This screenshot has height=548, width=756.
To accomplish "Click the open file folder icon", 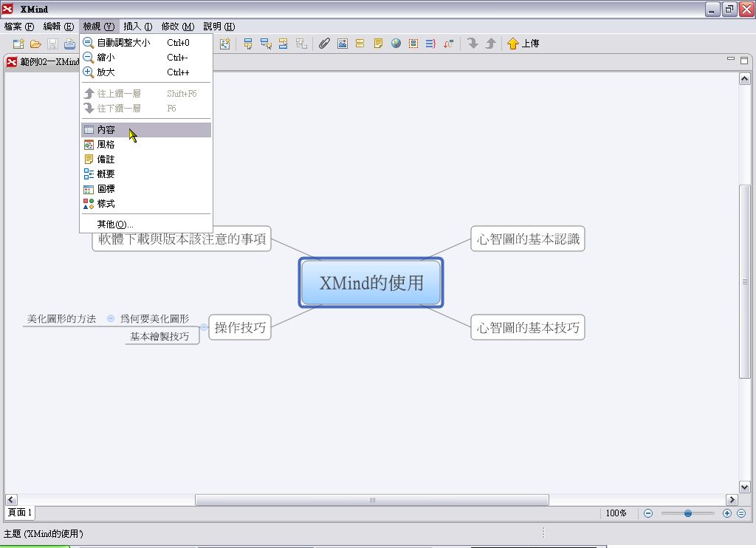I will point(35,44).
